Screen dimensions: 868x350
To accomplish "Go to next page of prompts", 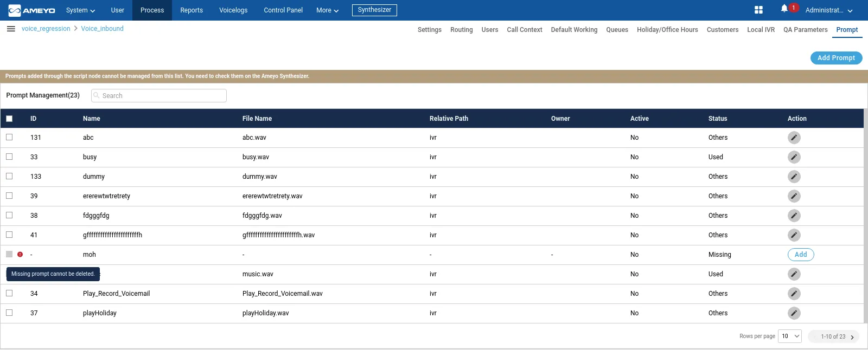I will point(852,337).
